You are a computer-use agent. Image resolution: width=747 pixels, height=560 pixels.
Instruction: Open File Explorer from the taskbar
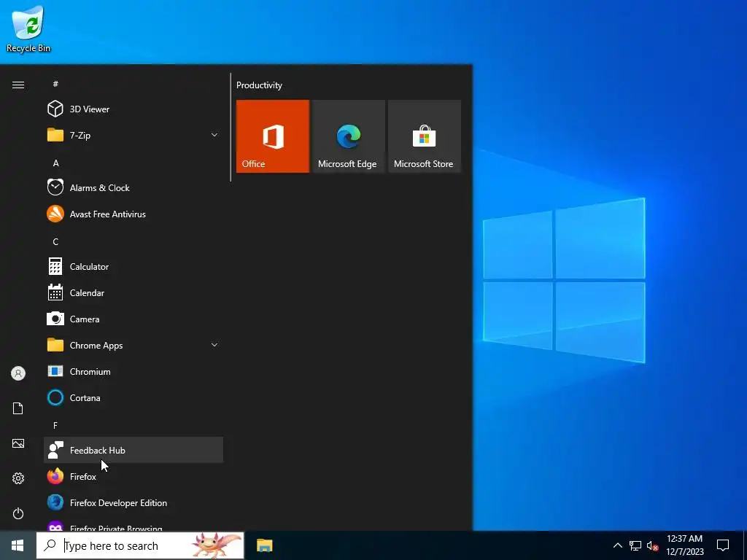pyautogui.click(x=264, y=545)
